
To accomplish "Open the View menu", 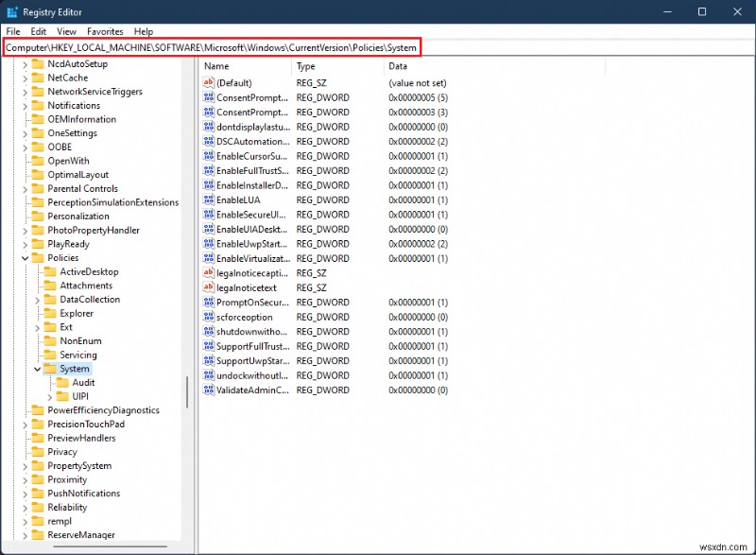I will (66, 31).
